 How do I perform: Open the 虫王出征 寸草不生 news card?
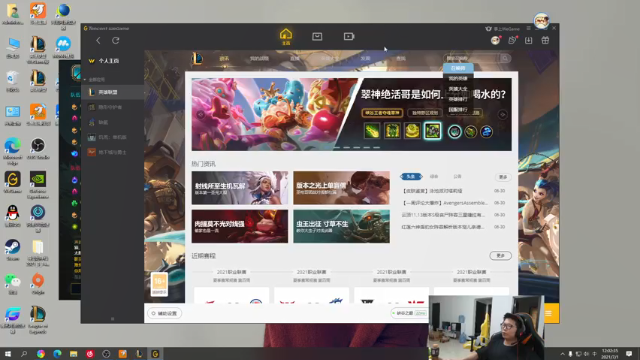[x=341, y=227]
